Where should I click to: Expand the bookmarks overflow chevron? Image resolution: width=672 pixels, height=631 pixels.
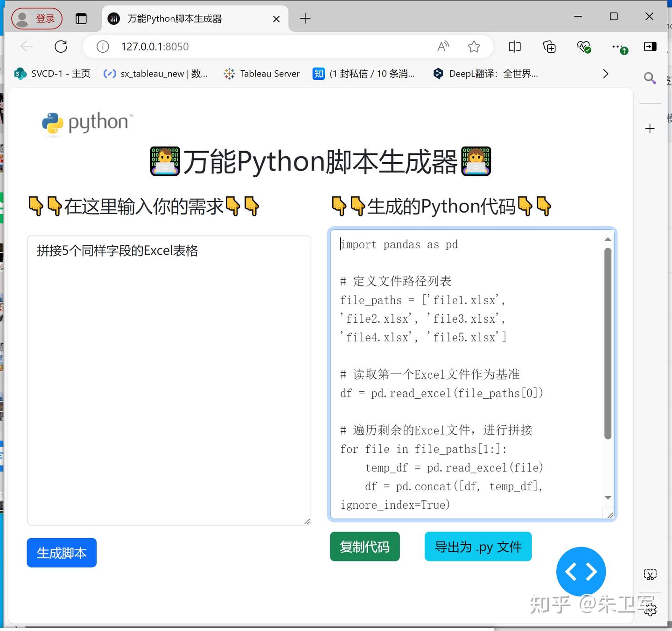click(605, 74)
